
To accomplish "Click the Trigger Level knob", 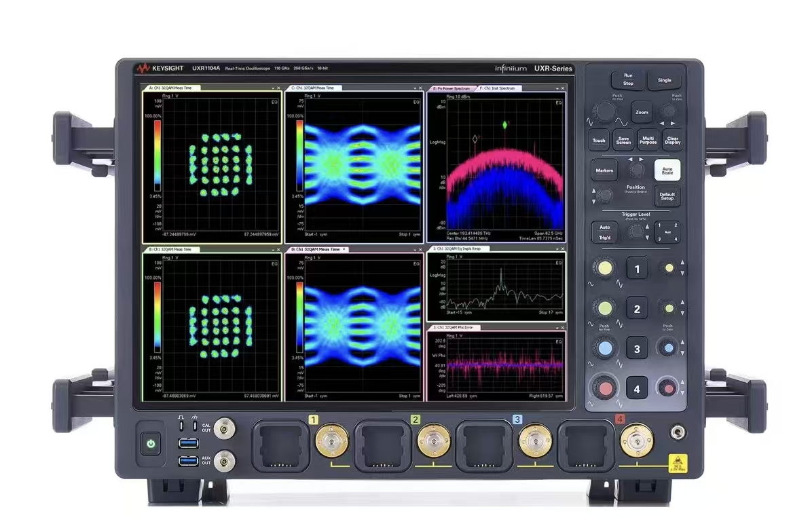I will (x=635, y=231).
